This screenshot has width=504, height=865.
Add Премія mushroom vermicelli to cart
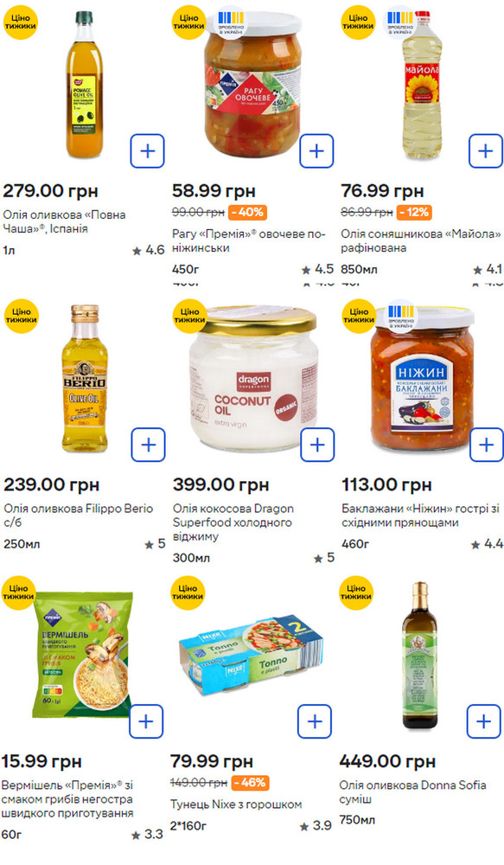pyautogui.click(x=146, y=721)
